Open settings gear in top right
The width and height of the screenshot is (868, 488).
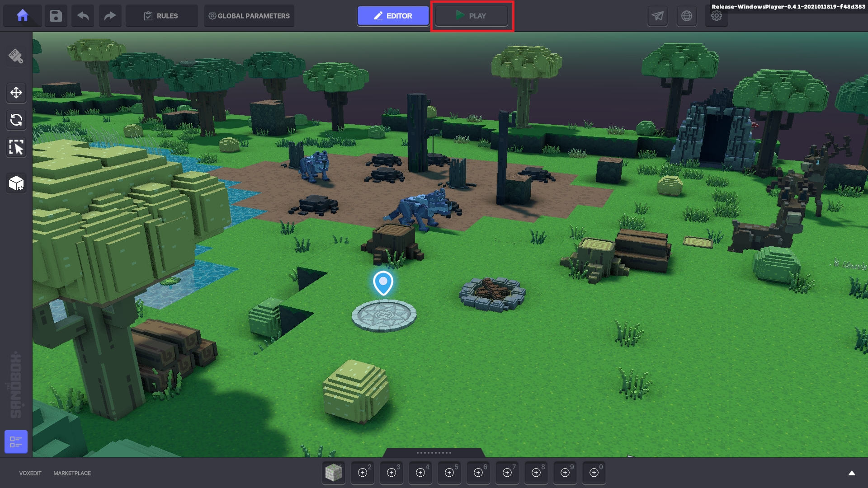pos(716,17)
